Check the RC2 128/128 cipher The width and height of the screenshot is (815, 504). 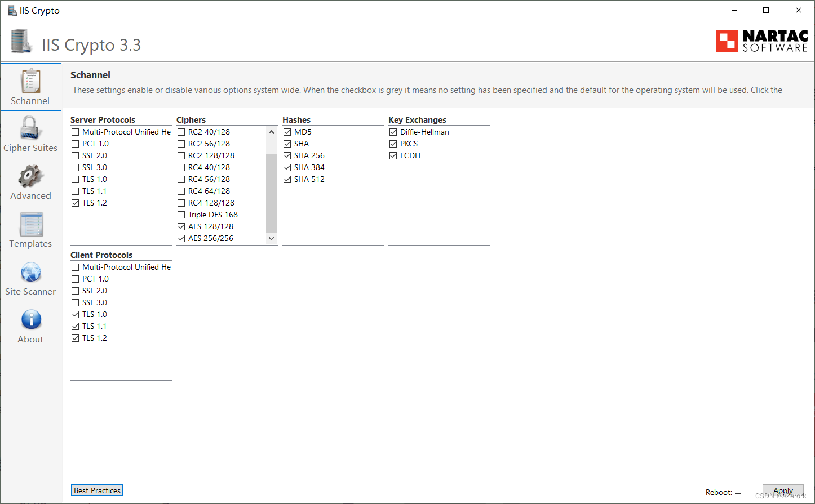click(181, 155)
